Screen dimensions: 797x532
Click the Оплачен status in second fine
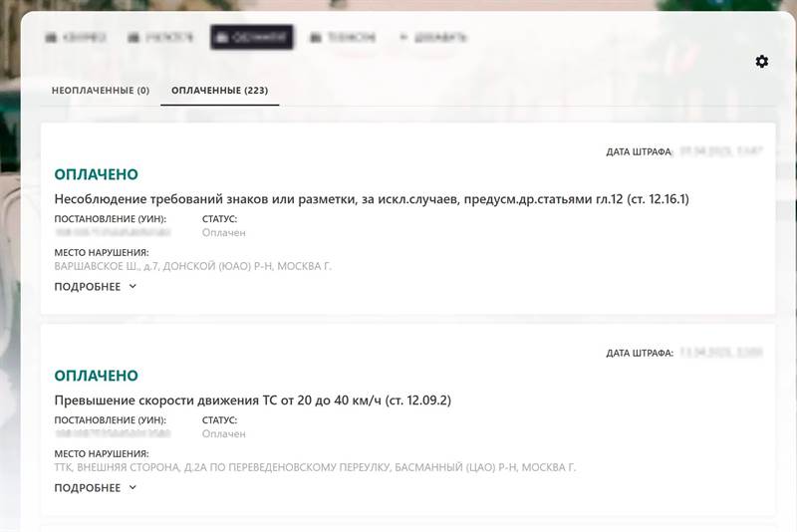click(223, 434)
